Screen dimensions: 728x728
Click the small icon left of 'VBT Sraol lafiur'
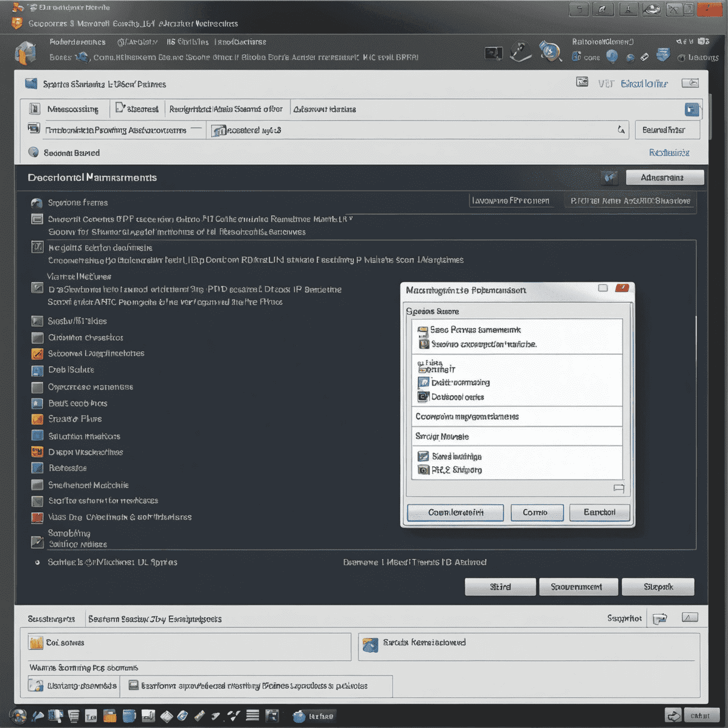click(x=582, y=82)
